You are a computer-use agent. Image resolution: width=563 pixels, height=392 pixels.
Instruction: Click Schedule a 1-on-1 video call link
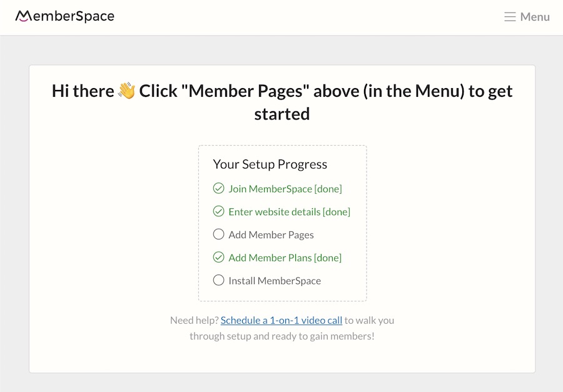281,320
